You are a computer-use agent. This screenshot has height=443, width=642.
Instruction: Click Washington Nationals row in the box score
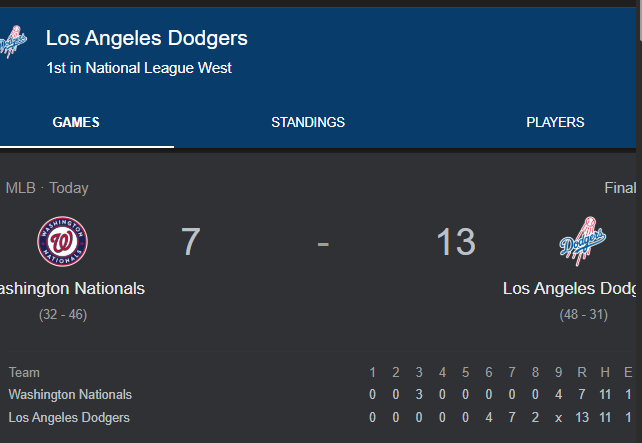click(x=70, y=395)
